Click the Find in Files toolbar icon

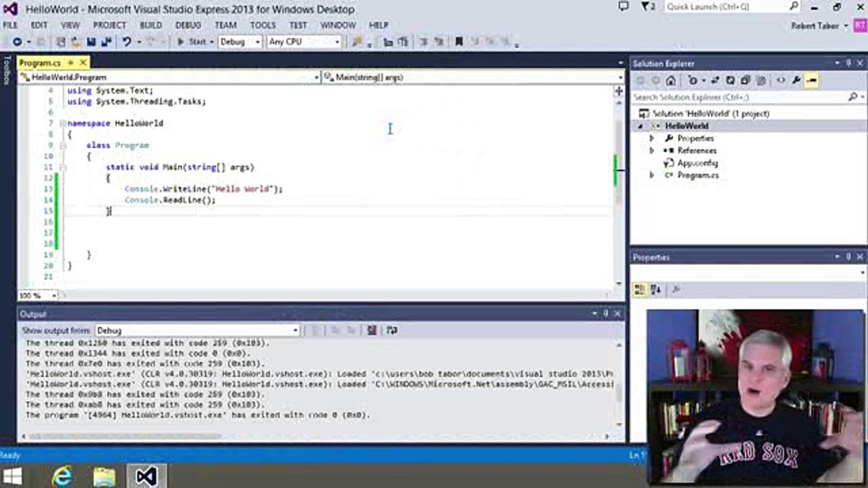358,42
